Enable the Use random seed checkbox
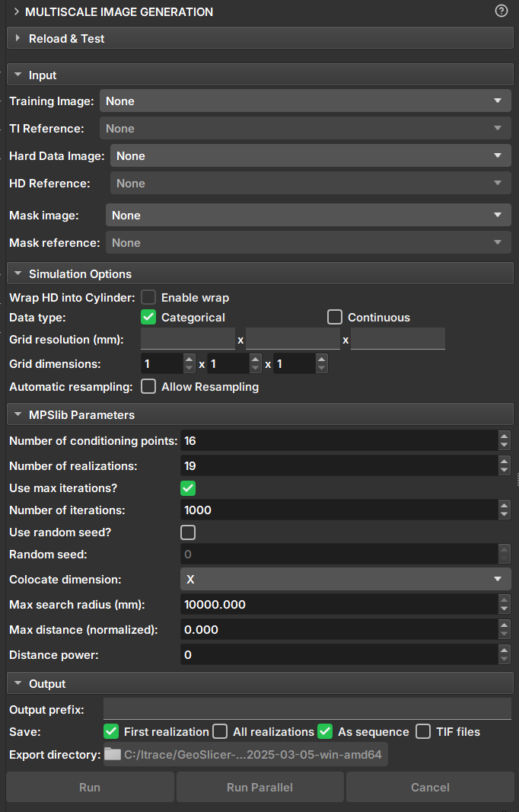 click(188, 532)
